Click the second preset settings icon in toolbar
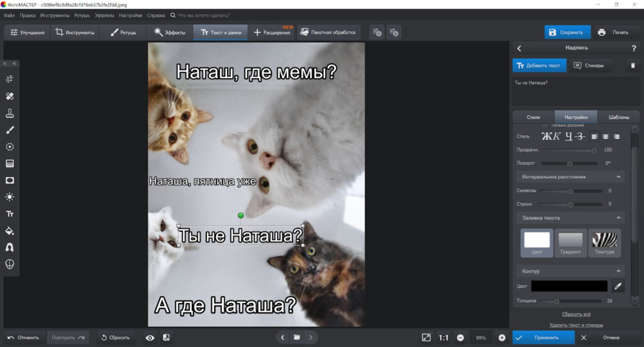The width and height of the screenshot is (644, 347). click(394, 32)
